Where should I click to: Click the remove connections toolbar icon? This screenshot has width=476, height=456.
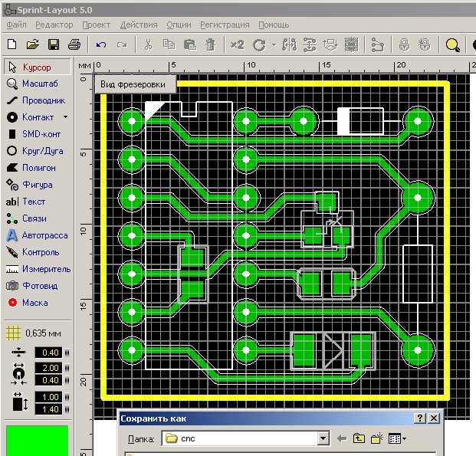[378, 45]
